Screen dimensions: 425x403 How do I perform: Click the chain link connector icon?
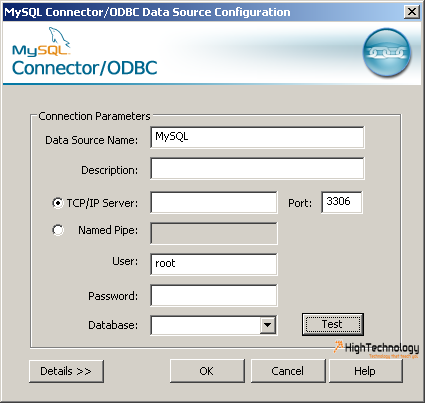(387, 53)
